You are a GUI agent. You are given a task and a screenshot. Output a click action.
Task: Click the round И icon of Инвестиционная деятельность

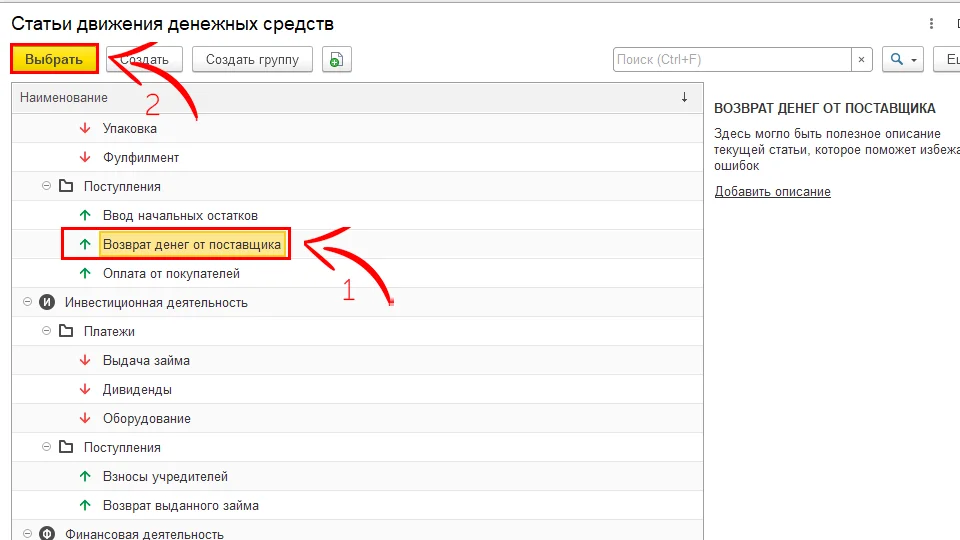(47, 302)
